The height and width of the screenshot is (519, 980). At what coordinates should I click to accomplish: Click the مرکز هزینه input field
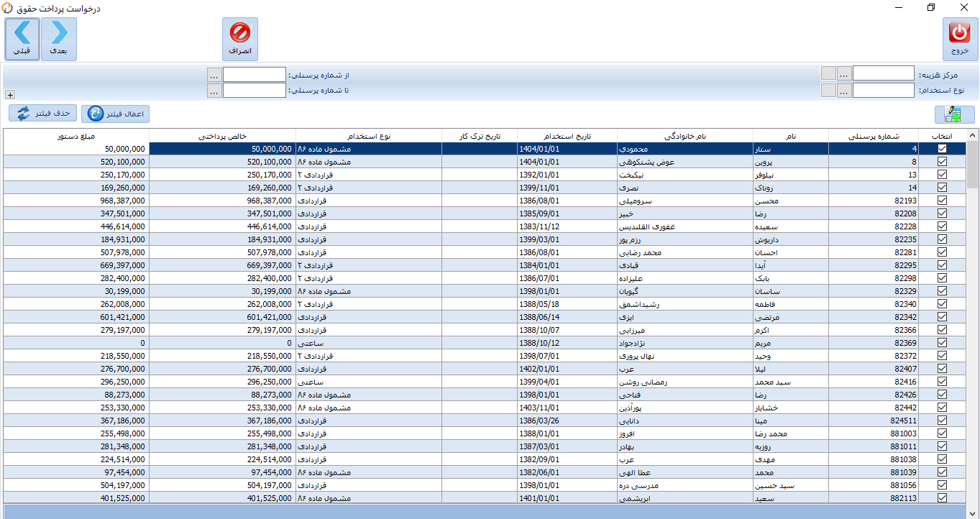coord(884,73)
